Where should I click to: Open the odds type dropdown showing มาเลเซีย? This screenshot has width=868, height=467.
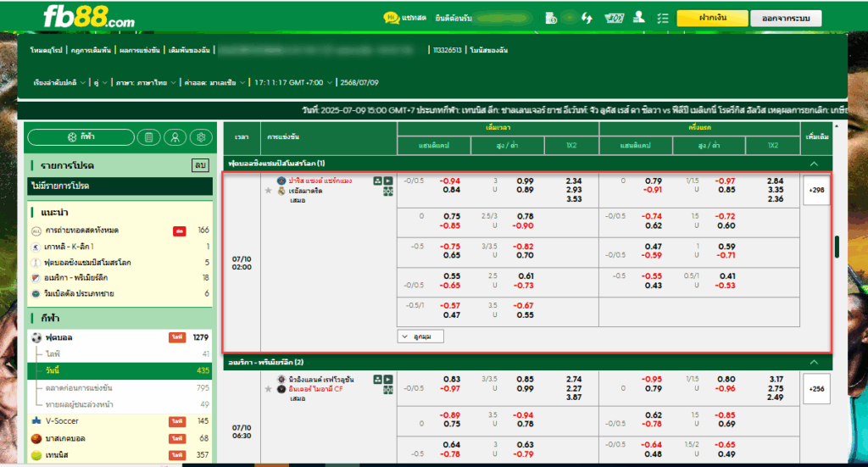tap(214, 82)
